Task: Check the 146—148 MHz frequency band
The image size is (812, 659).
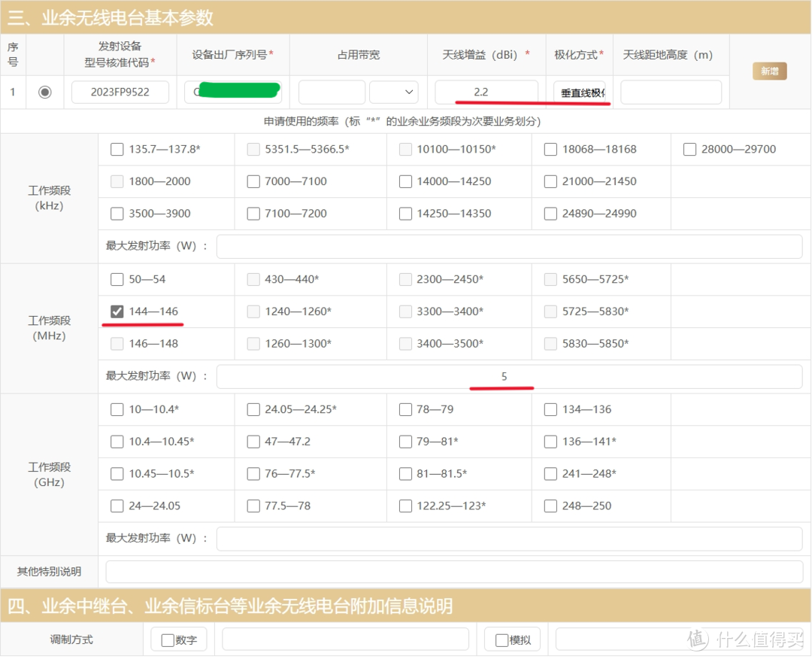Action: [x=117, y=344]
